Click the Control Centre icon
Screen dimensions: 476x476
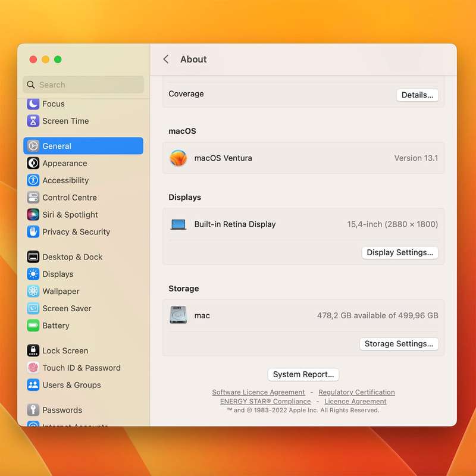(33, 198)
